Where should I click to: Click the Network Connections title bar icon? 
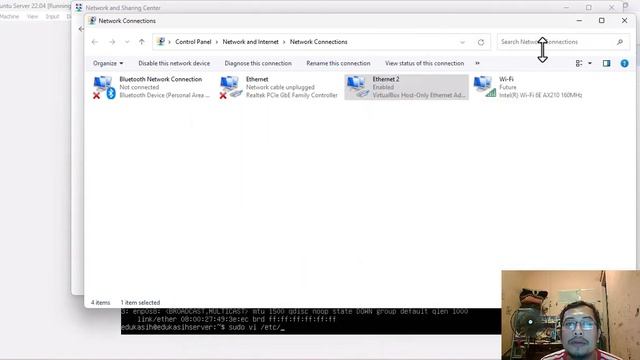click(x=92, y=21)
